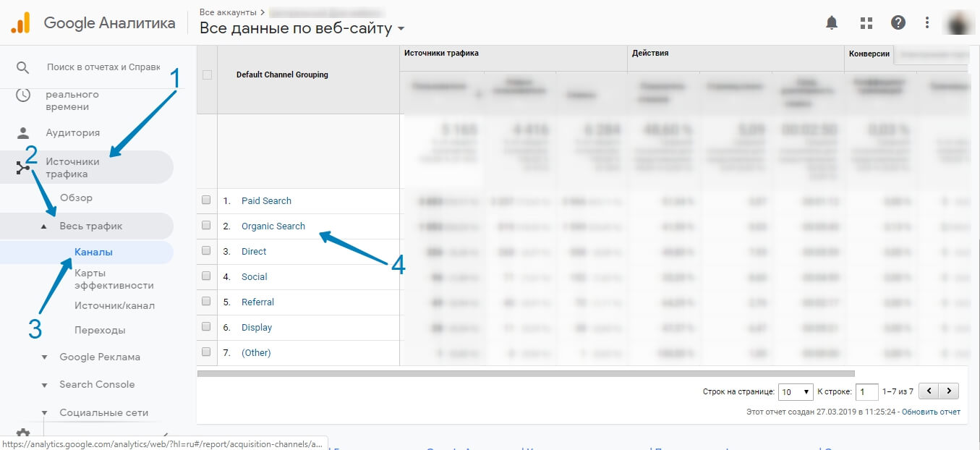The width and height of the screenshot is (980, 450).
Task: Open the three-dot more options menu
Action: [926, 22]
